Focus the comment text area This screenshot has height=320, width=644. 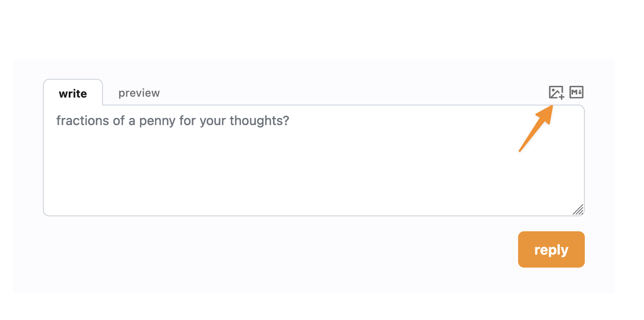(x=313, y=167)
